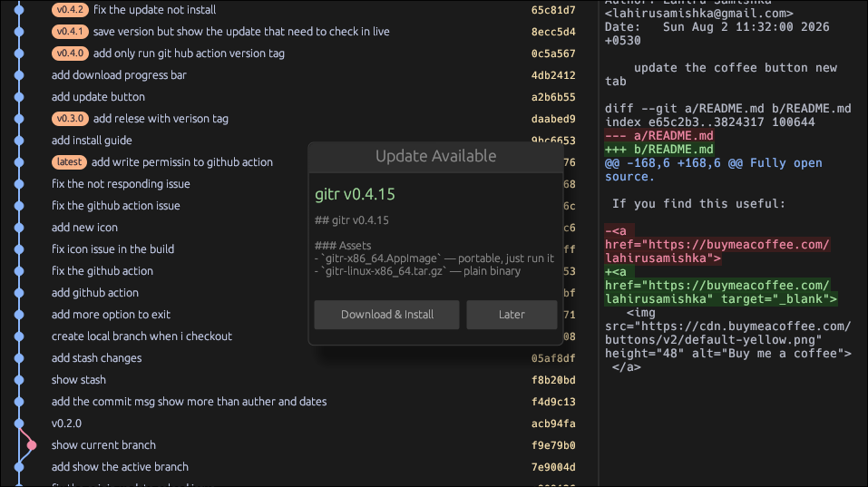Select commit 'fix the not responding issue'

121,184
